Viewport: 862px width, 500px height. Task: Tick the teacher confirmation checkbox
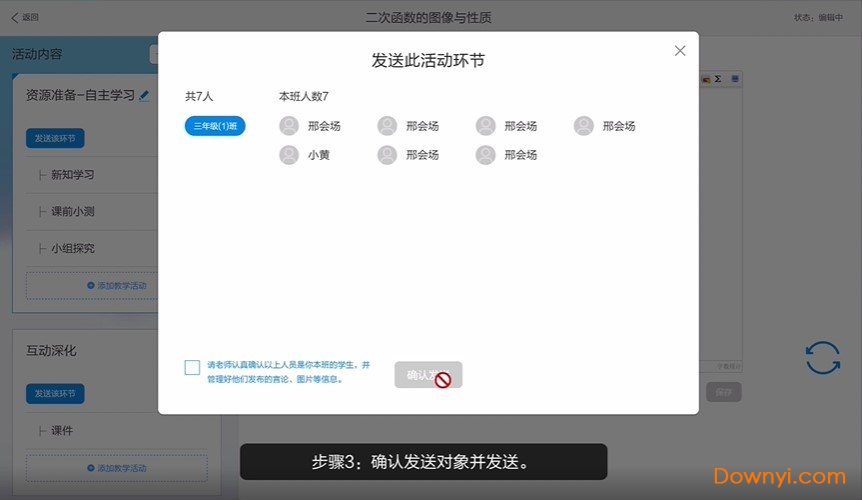(192, 368)
